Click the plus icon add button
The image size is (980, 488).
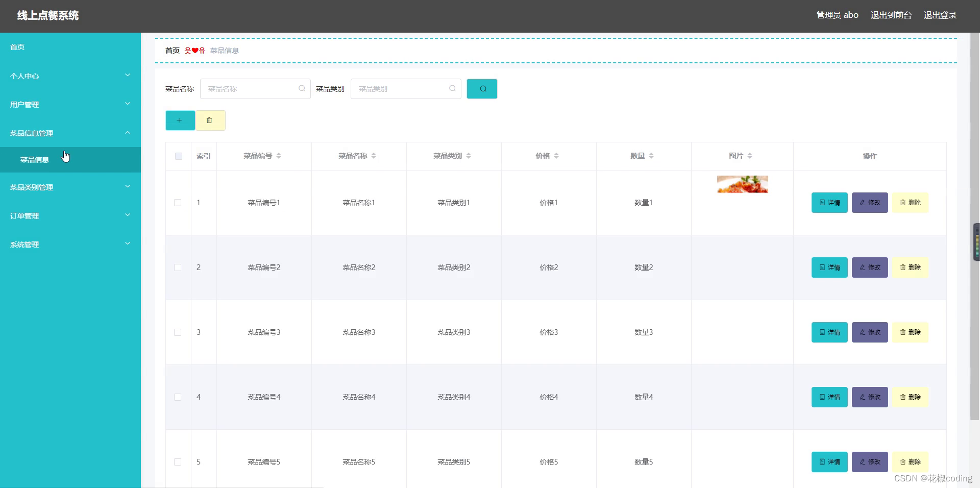(180, 120)
